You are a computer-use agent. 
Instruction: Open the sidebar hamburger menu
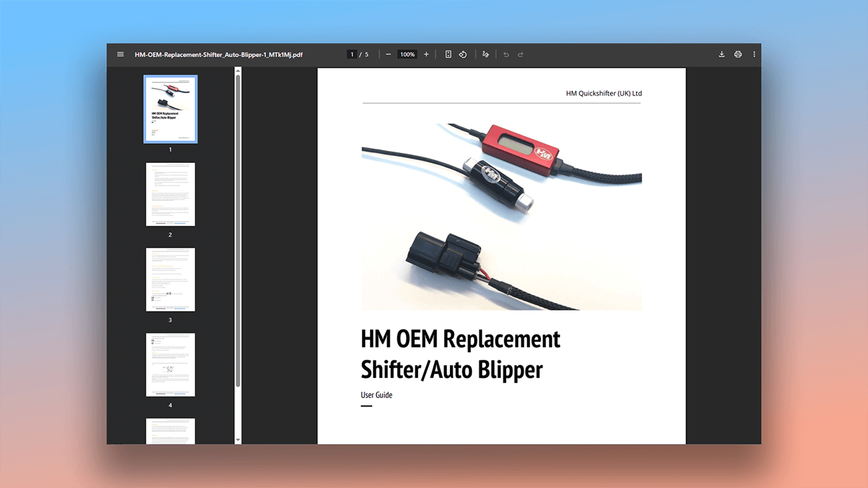point(120,54)
